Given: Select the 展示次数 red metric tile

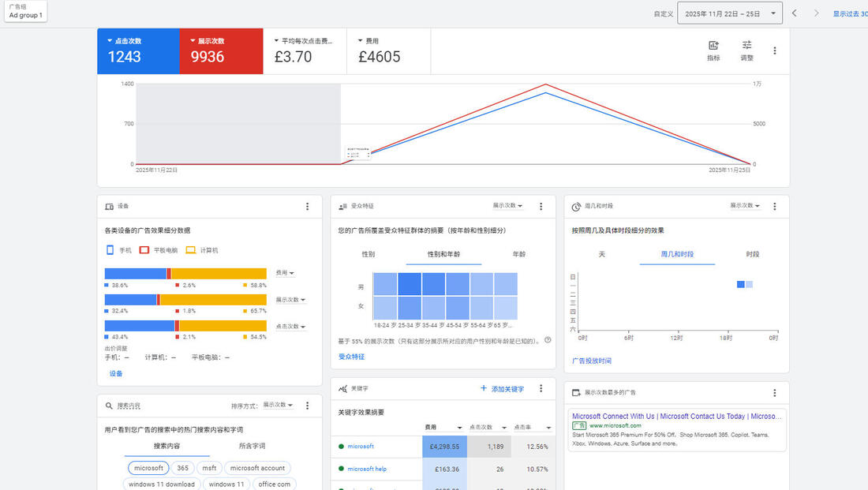Looking at the screenshot, I should [221, 51].
